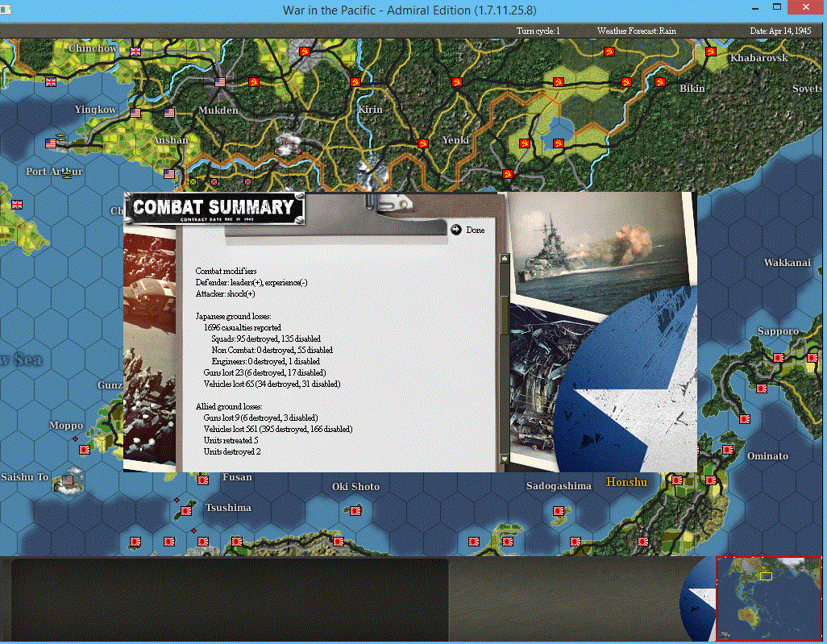The width and height of the screenshot is (827, 644).
Task: Click the Combat Summary title plate
Action: coord(214,208)
